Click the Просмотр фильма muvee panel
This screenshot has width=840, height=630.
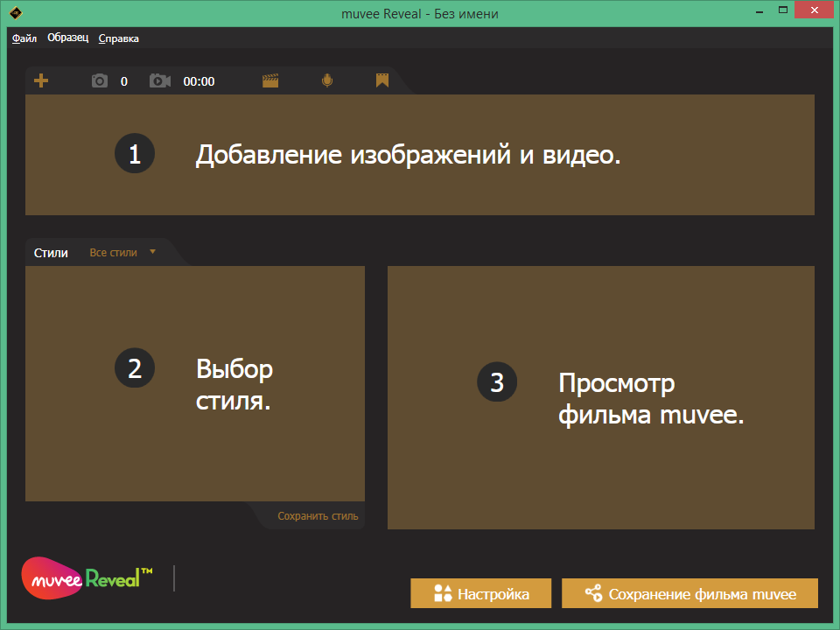point(600,397)
